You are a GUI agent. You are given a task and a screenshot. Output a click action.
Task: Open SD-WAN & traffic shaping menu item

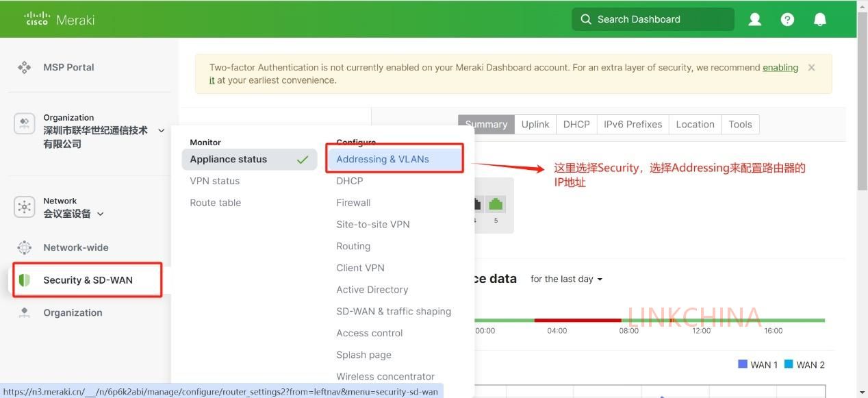tap(394, 312)
